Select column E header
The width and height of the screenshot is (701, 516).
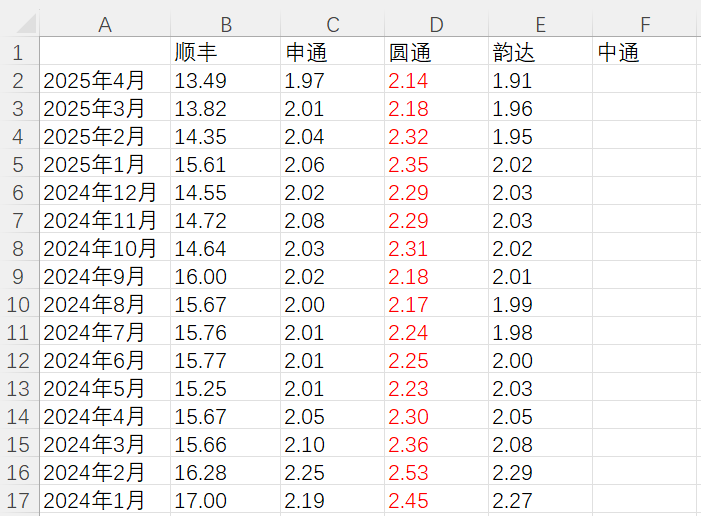coord(541,24)
